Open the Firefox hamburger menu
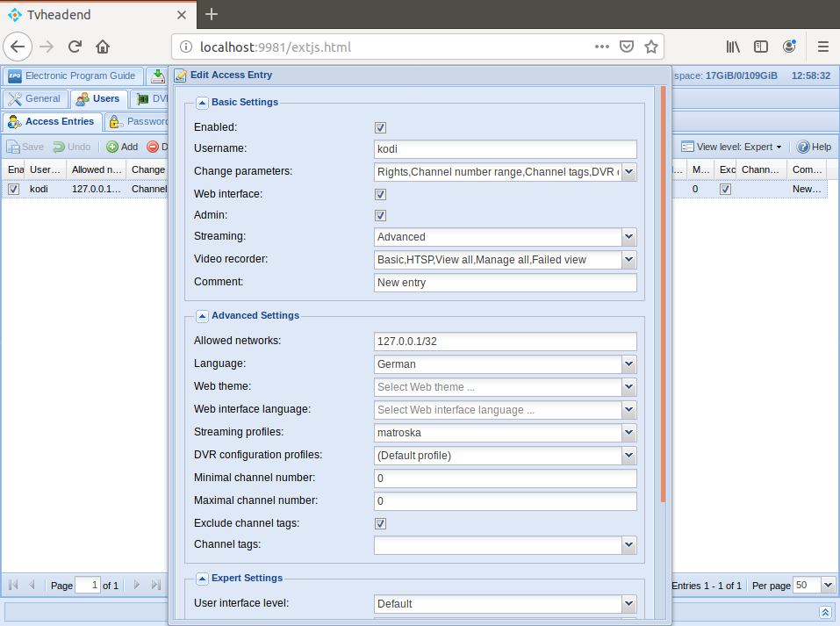 (x=823, y=47)
